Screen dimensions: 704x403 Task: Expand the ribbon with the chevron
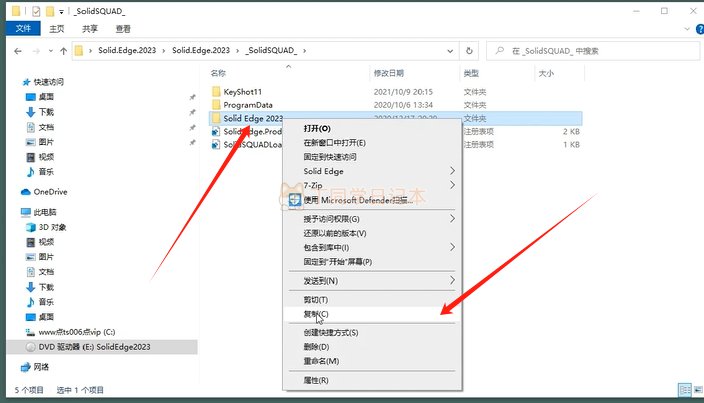click(x=687, y=29)
